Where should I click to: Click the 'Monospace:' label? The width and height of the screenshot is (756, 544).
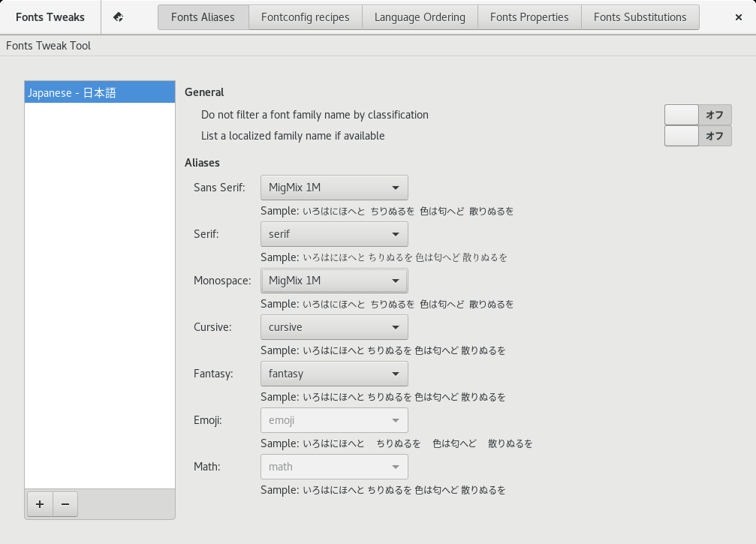pyautogui.click(x=222, y=281)
